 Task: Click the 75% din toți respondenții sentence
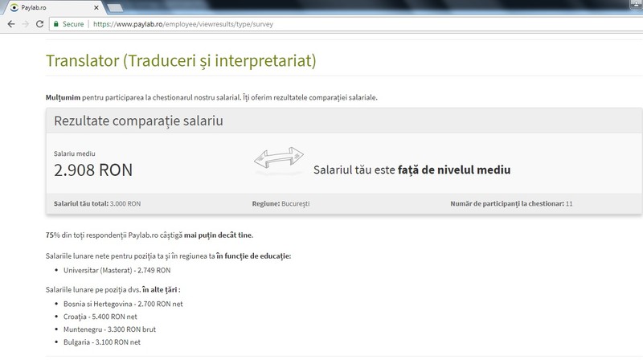tap(149, 235)
